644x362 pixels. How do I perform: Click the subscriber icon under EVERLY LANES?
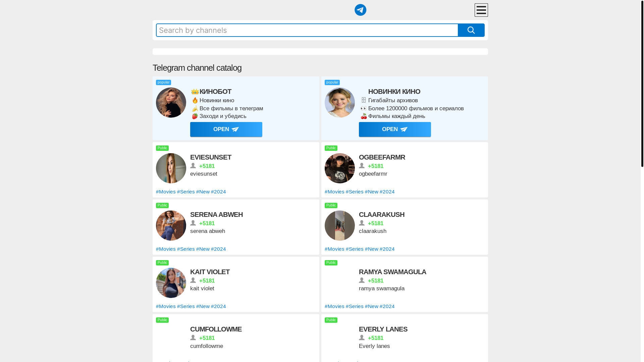point(362,338)
